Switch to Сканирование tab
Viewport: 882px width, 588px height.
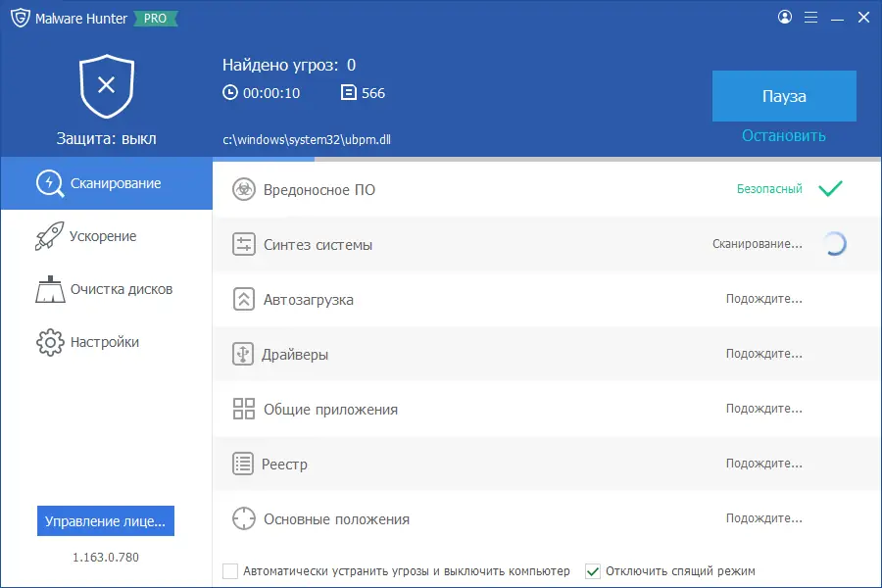point(106,183)
